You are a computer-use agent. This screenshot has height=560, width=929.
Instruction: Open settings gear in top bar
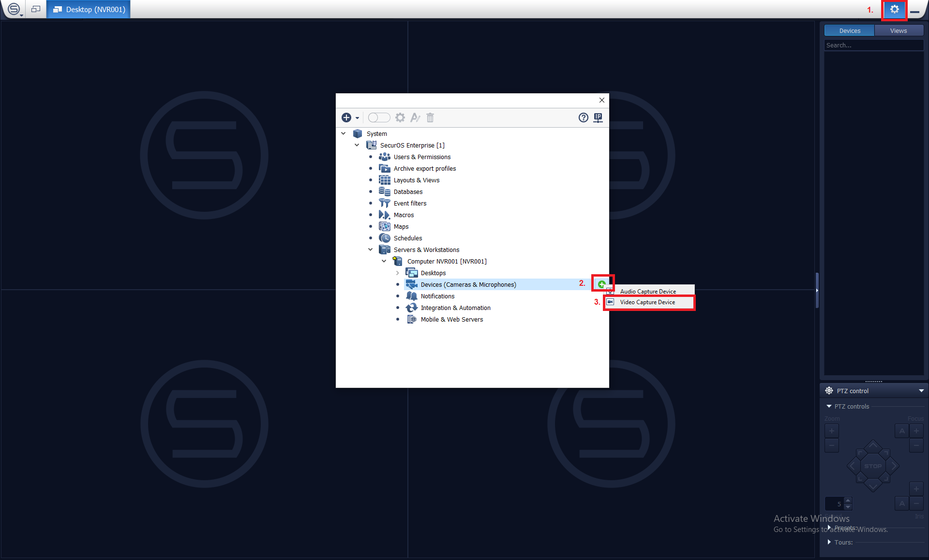tap(894, 10)
